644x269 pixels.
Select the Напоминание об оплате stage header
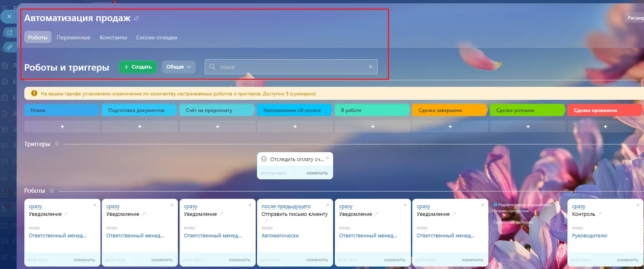click(295, 110)
